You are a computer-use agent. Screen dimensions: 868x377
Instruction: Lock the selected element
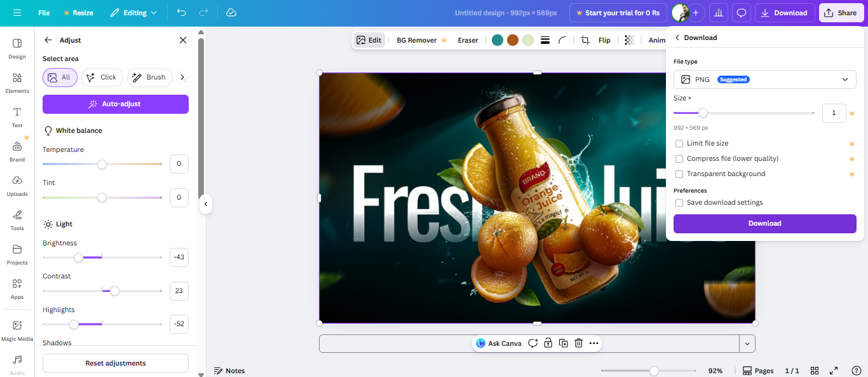tap(548, 343)
